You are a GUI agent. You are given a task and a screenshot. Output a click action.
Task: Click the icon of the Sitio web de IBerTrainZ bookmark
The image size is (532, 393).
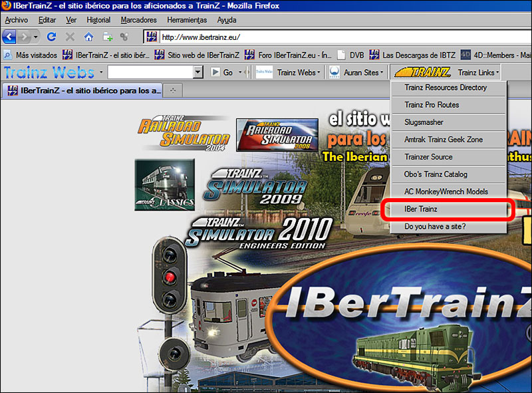[x=159, y=55]
